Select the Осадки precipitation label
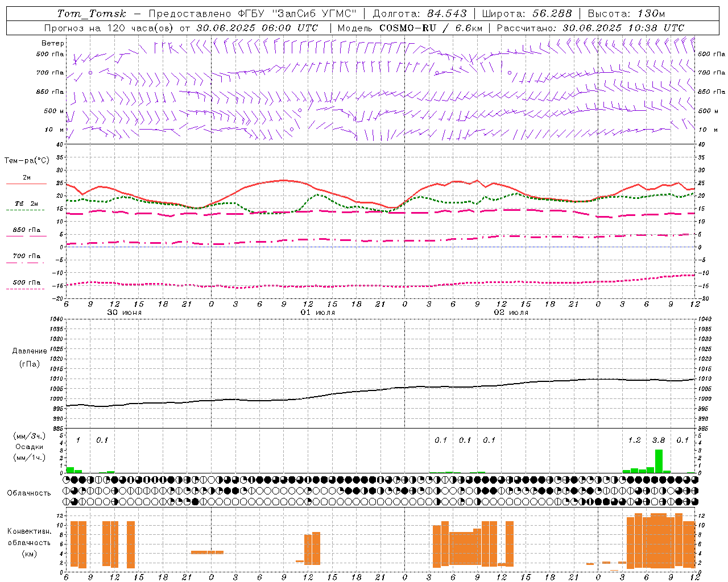Screen dimensions: 728x582 [30, 447]
